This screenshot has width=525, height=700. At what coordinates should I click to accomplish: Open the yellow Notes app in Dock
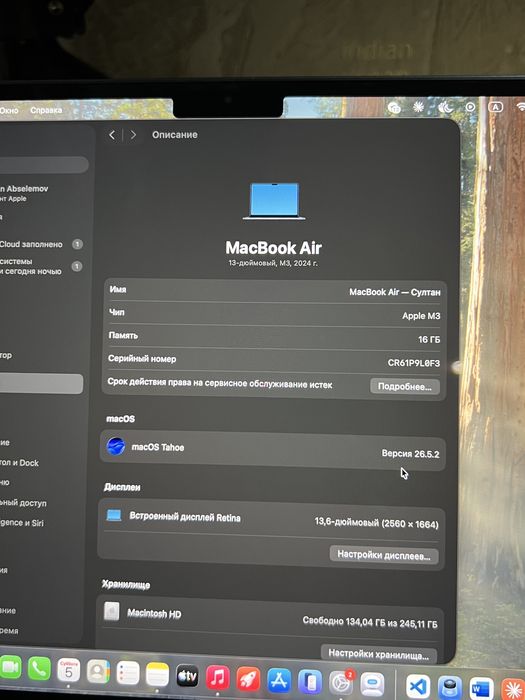tap(158, 674)
